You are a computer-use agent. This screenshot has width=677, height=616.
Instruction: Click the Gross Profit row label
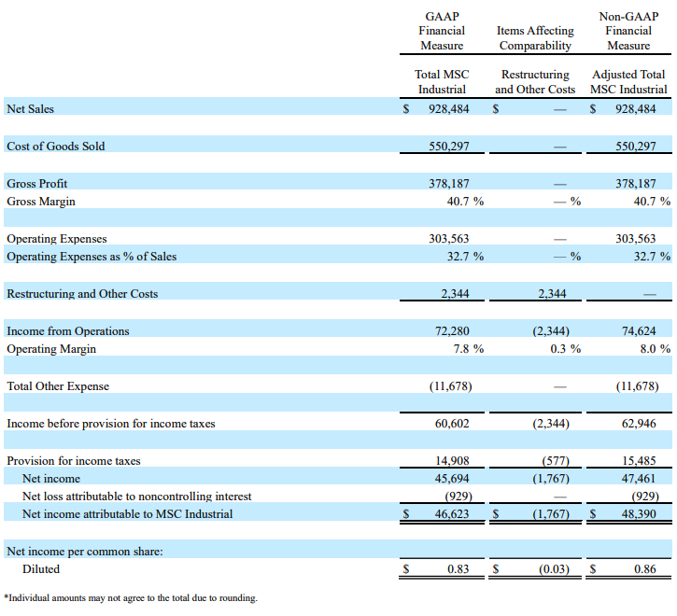pyautogui.click(x=37, y=183)
